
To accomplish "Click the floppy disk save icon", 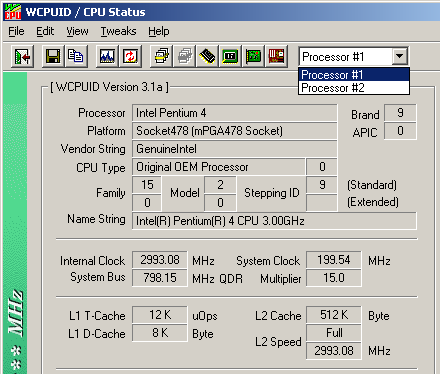I will [53, 57].
